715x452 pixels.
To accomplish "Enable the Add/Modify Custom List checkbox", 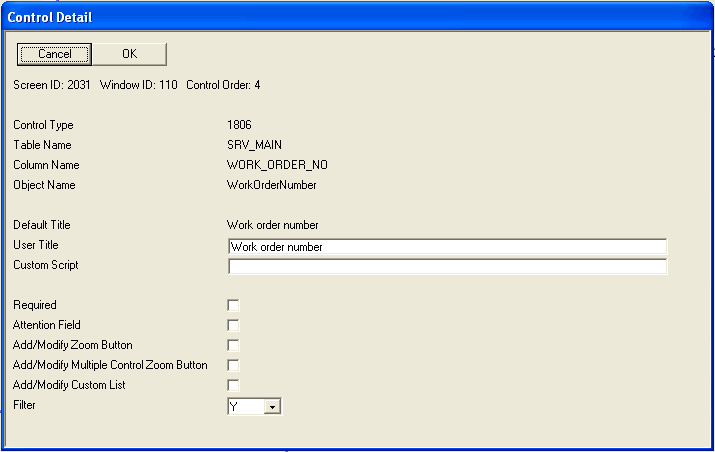I will point(234,385).
